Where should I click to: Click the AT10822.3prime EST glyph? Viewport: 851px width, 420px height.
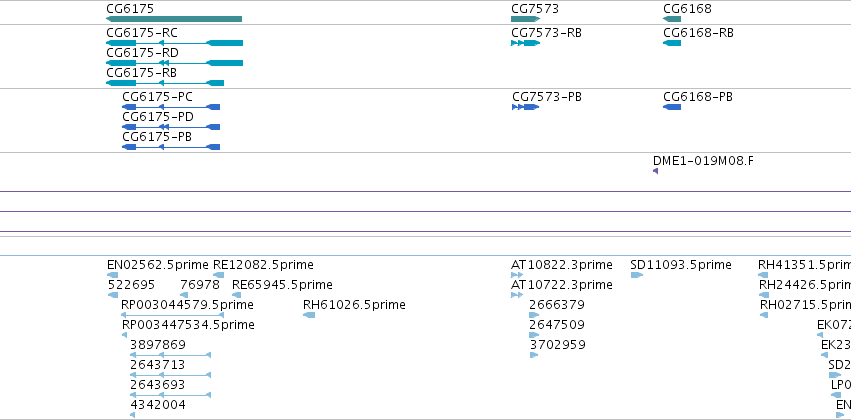tap(517, 275)
